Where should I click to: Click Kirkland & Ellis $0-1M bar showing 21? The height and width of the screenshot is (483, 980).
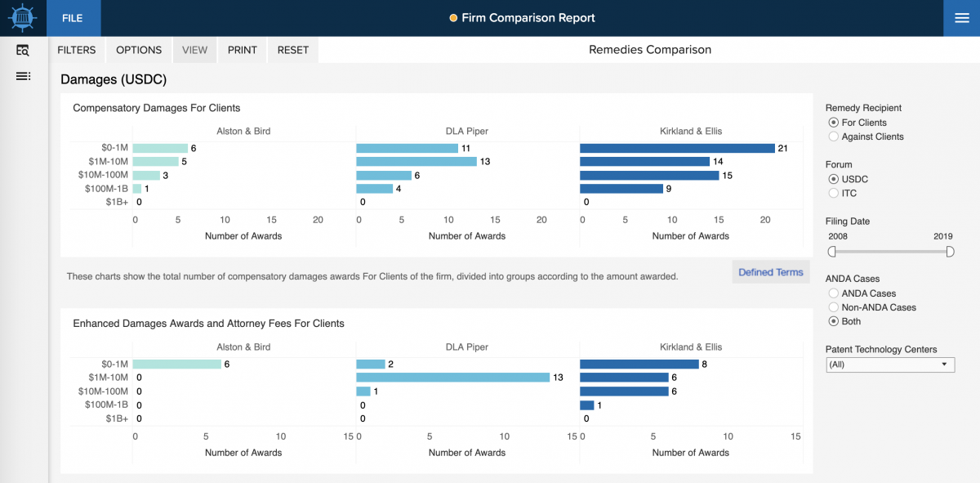[676, 149]
